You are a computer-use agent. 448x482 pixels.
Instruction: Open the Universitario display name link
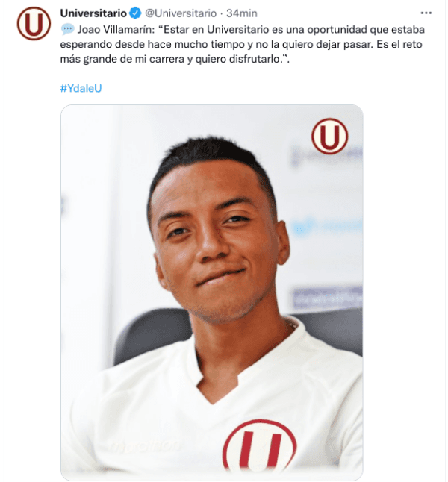click(x=93, y=13)
